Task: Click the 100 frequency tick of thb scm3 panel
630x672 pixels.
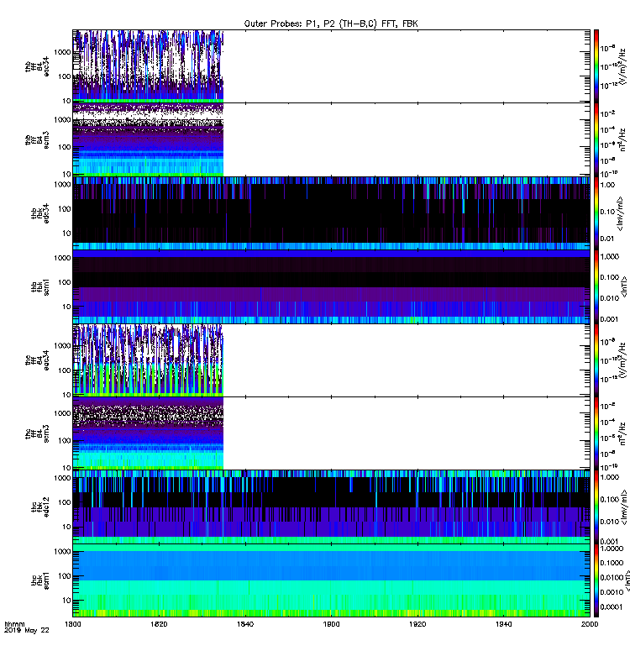Action: click(65, 147)
